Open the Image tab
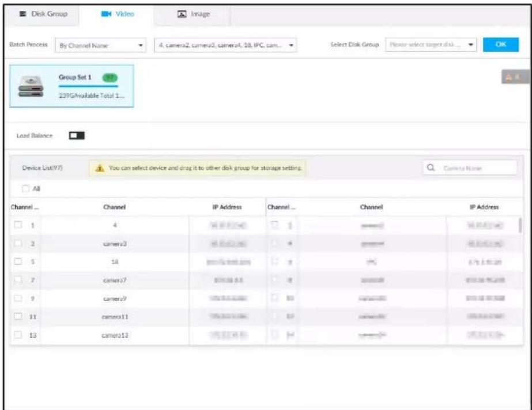This screenshot has width=532, height=410. point(194,14)
